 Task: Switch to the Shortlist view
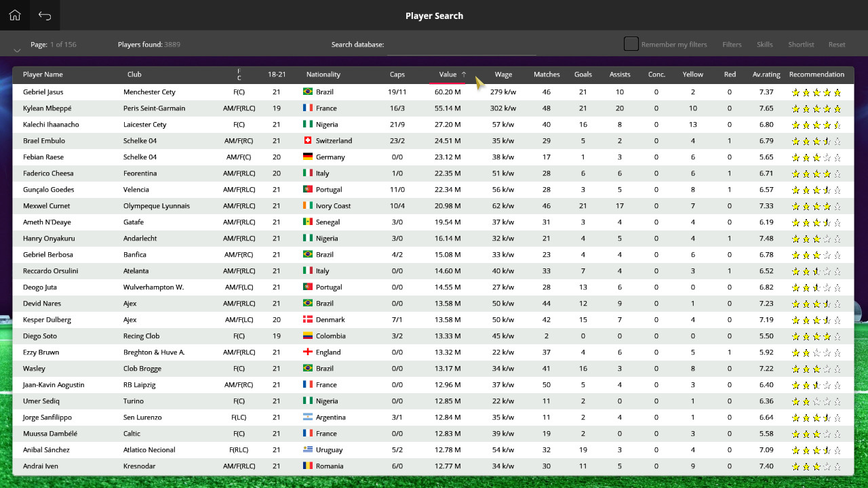pos(801,44)
